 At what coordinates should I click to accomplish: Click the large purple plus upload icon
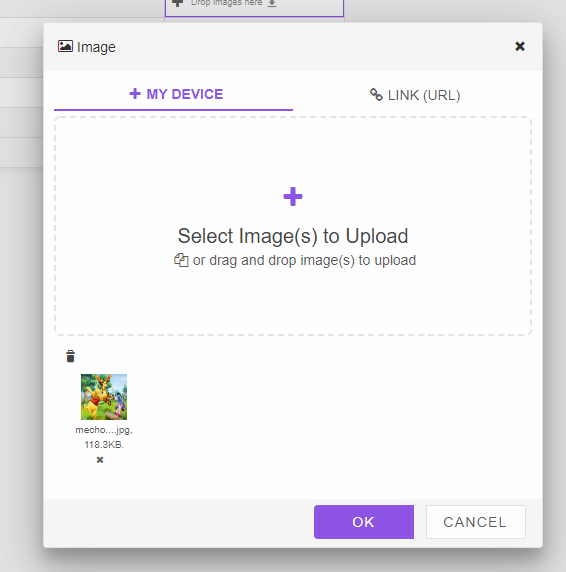(x=293, y=197)
